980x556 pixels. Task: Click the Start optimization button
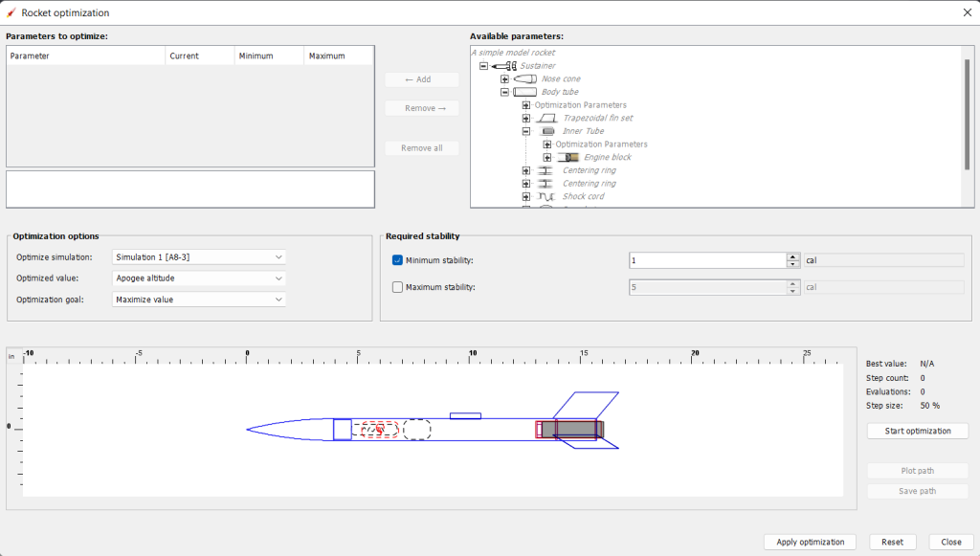[917, 431]
